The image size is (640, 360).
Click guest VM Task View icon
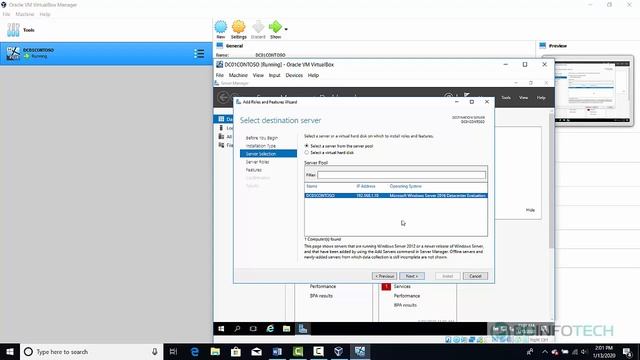(253, 329)
